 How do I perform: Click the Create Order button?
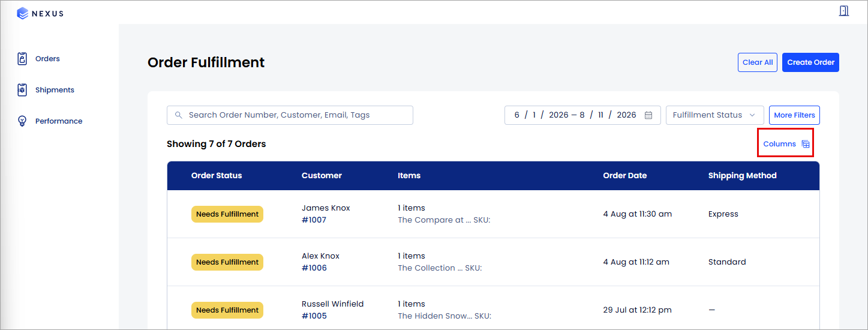810,62
